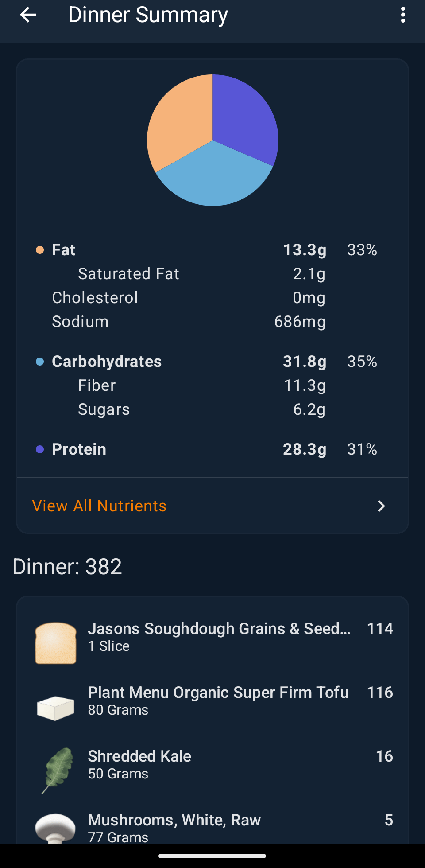Viewport: 425px width, 868px height.
Task: Open the three-dot overflow menu
Action: [x=402, y=15]
